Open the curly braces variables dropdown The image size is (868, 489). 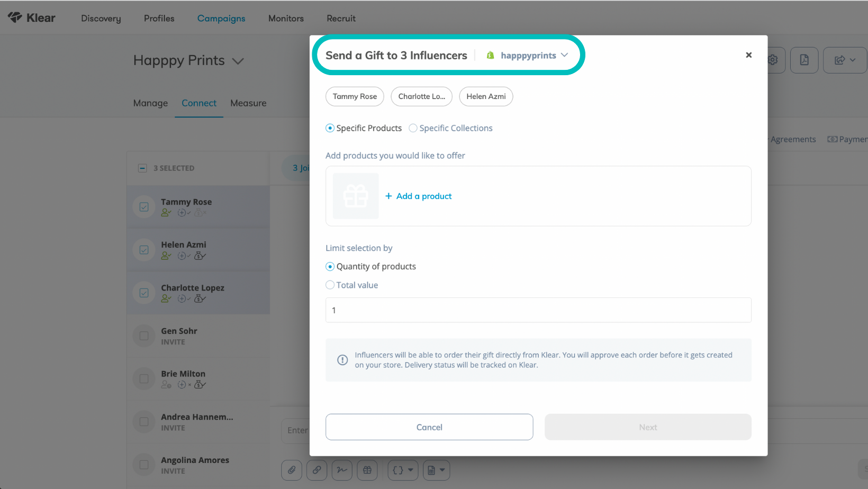coord(403,470)
